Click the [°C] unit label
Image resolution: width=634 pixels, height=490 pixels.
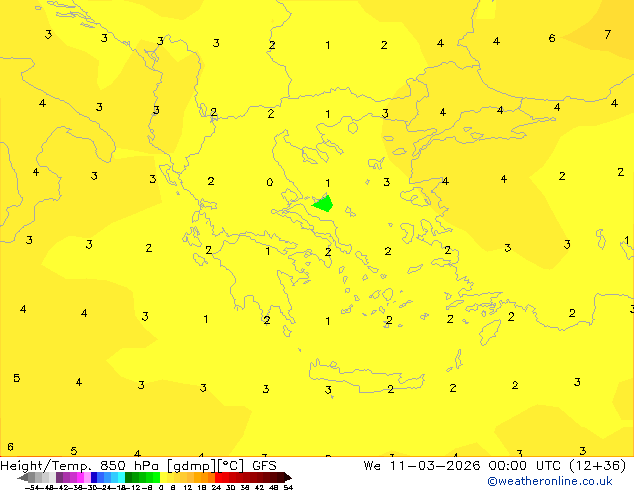[x=233, y=465]
